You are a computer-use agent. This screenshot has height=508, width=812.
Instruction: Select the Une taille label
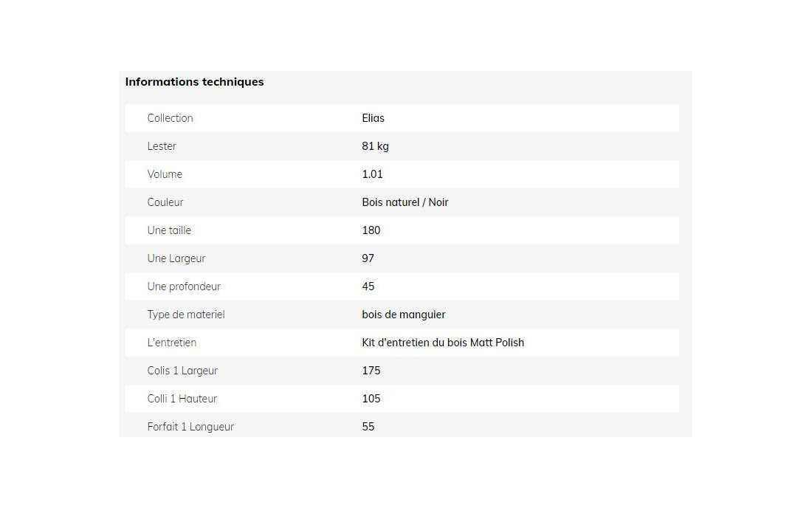click(x=169, y=230)
